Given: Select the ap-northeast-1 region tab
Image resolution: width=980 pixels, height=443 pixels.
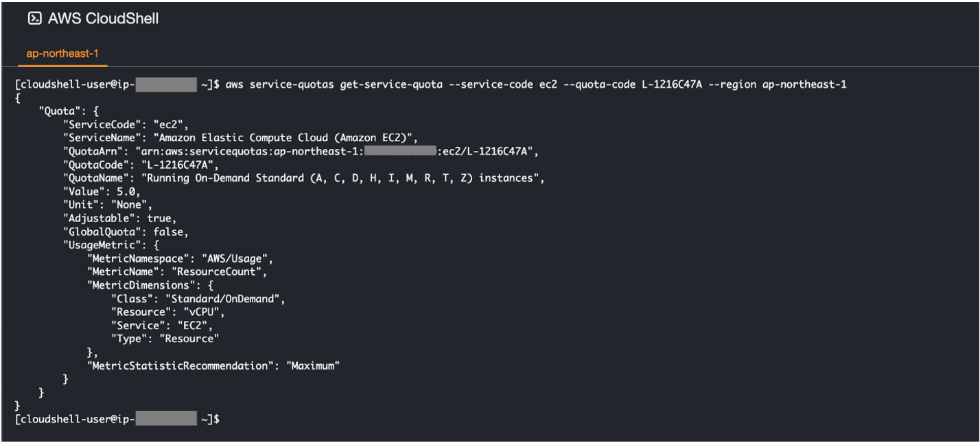Looking at the screenshot, I should [62, 53].
